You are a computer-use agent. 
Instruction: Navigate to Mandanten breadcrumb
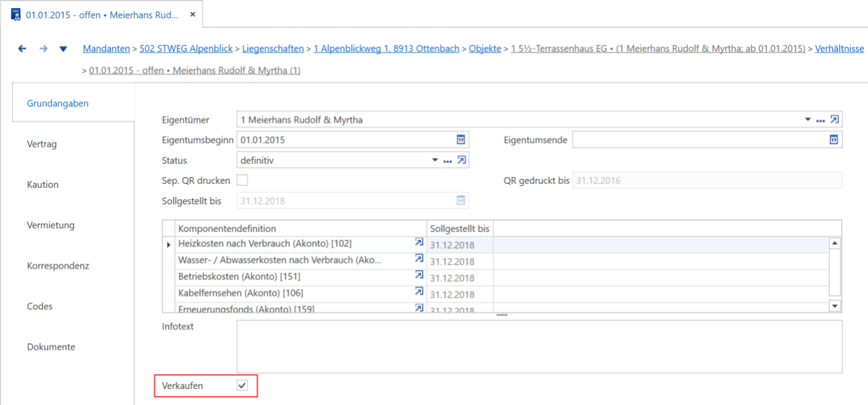pos(107,49)
